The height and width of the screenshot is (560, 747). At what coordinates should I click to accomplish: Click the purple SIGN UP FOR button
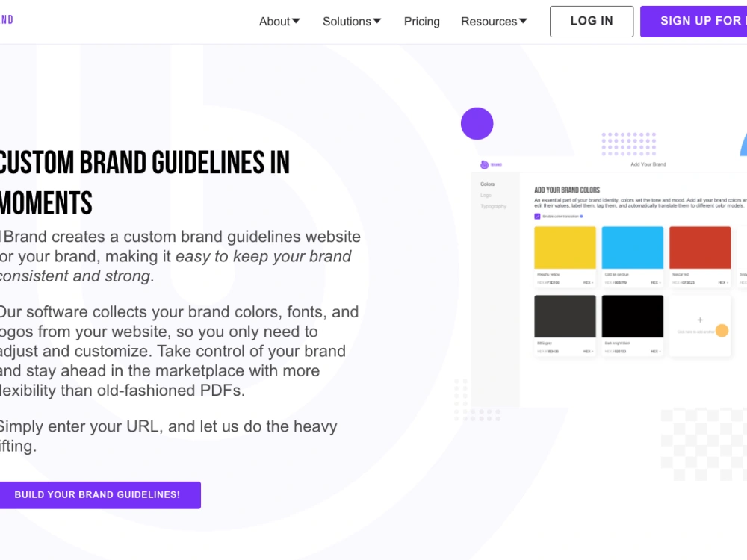point(694,22)
